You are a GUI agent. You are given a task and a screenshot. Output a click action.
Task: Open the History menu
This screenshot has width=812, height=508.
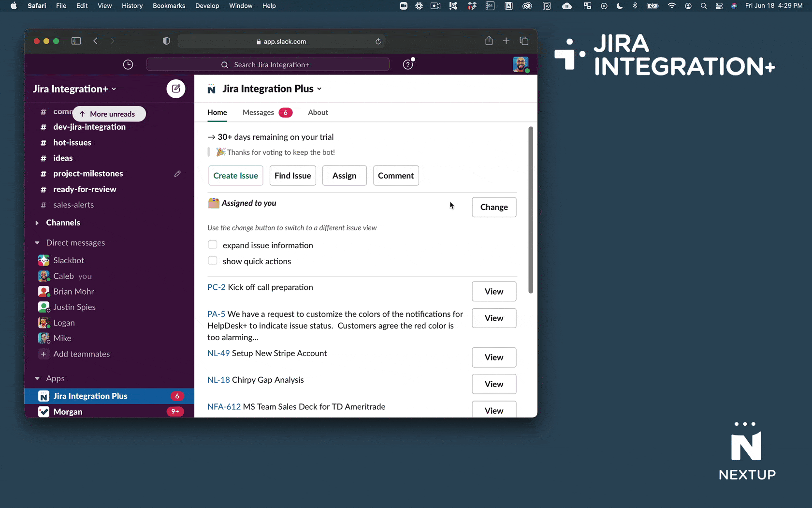132,6
